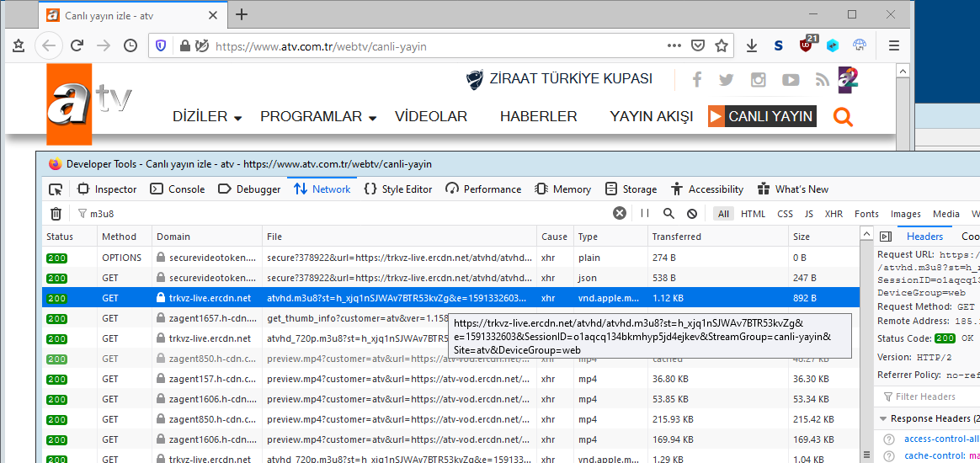Screen dimensions: 980x463
Task: Filter requests by Fonts
Action: coord(866,214)
